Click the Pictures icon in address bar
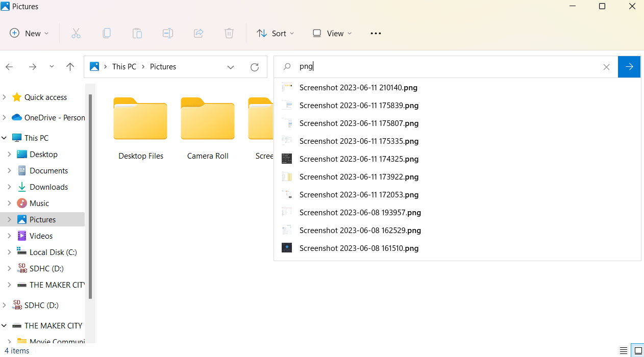 94,66
